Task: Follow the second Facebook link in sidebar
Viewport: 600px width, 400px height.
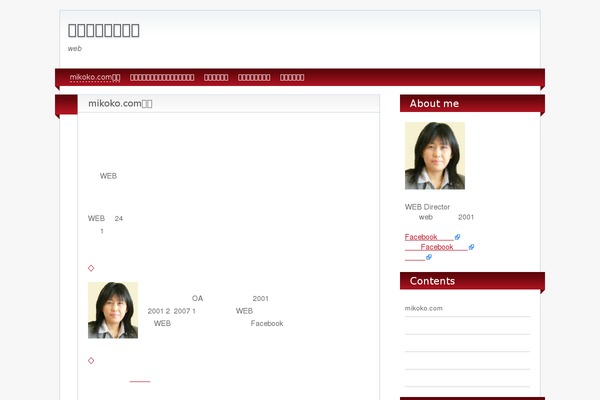Action: point(436,247)
